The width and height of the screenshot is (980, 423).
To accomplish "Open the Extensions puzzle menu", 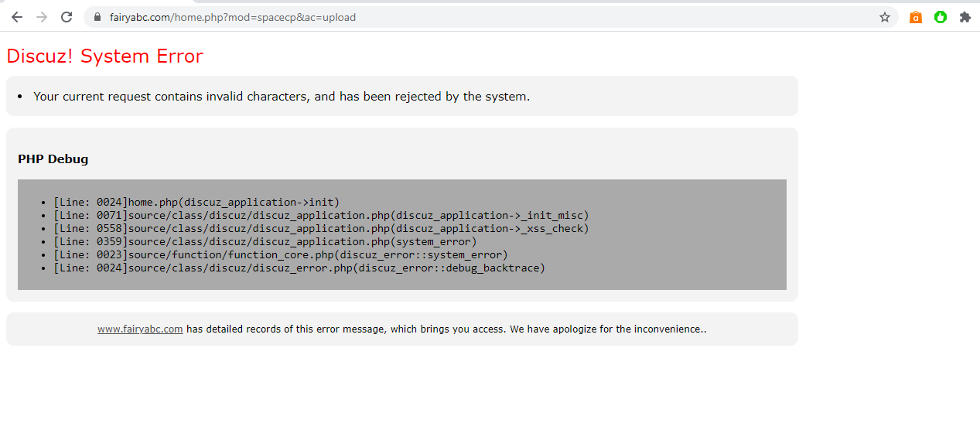I will point(965,17).
